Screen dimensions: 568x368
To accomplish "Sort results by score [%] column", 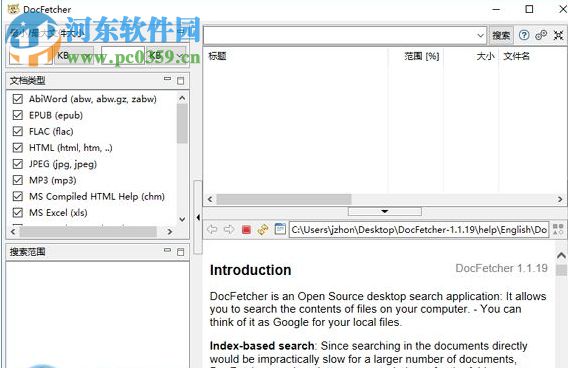I will pyautogui.click(x=422, y=56).
